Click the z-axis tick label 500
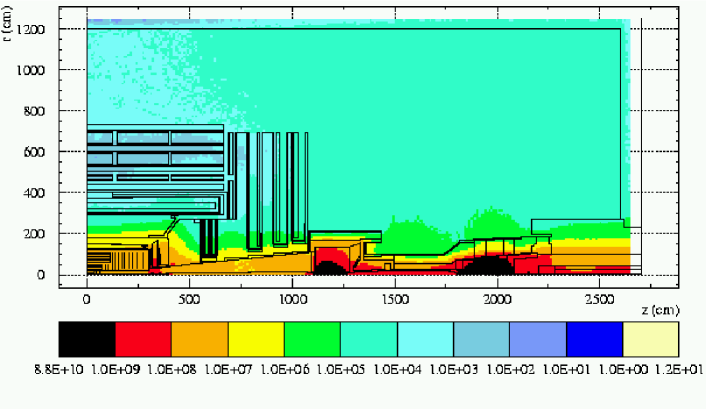Viewport: 706px width, 409px height. point(189,299)
